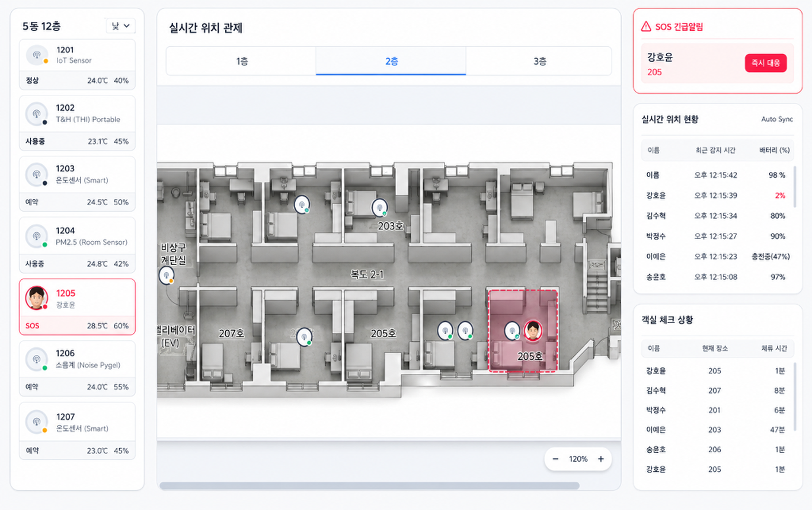The image size is (812, 510).
Task: Select the 1206 소음계 sensor card
Action: pos(77,368)
